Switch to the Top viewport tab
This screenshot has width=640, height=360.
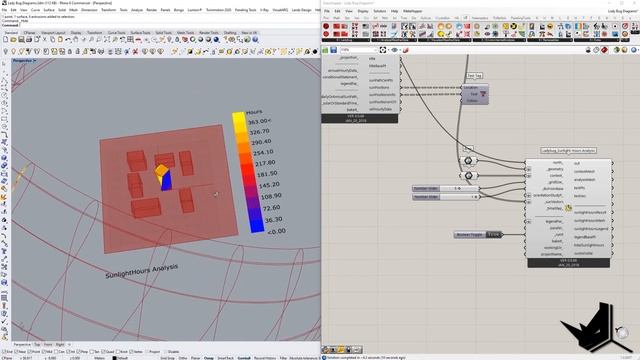(x=37, y=344)
